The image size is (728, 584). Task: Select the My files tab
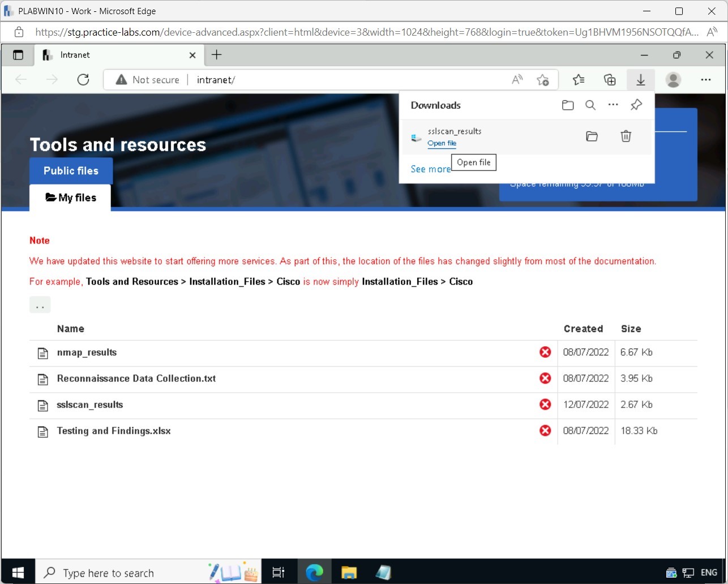70,197
